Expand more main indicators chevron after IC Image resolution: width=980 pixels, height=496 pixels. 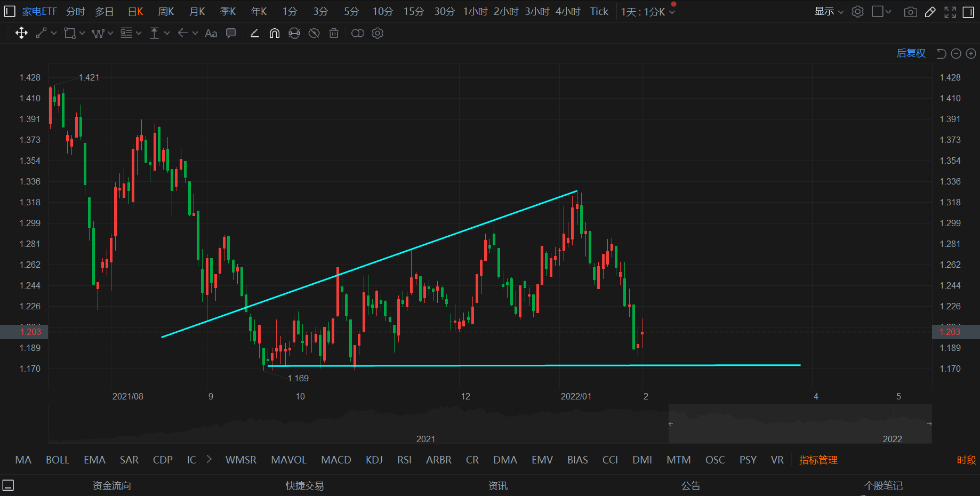coord(208,459)
